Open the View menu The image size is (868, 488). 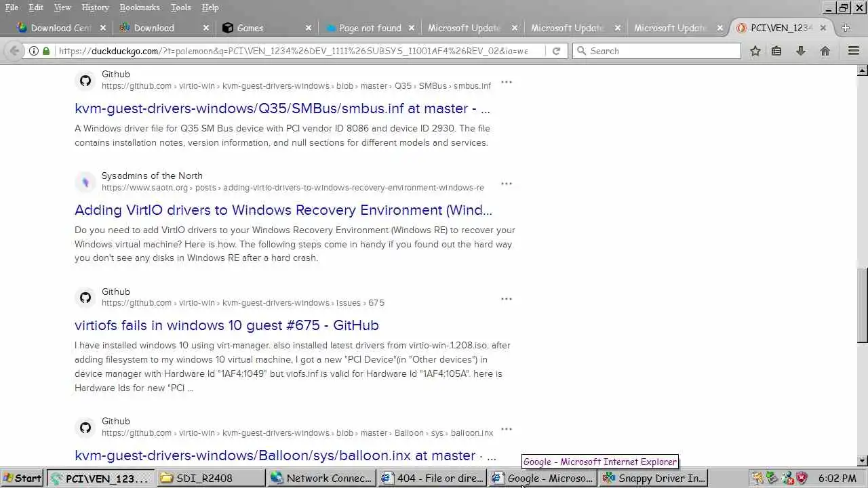(x=62, y=7)
